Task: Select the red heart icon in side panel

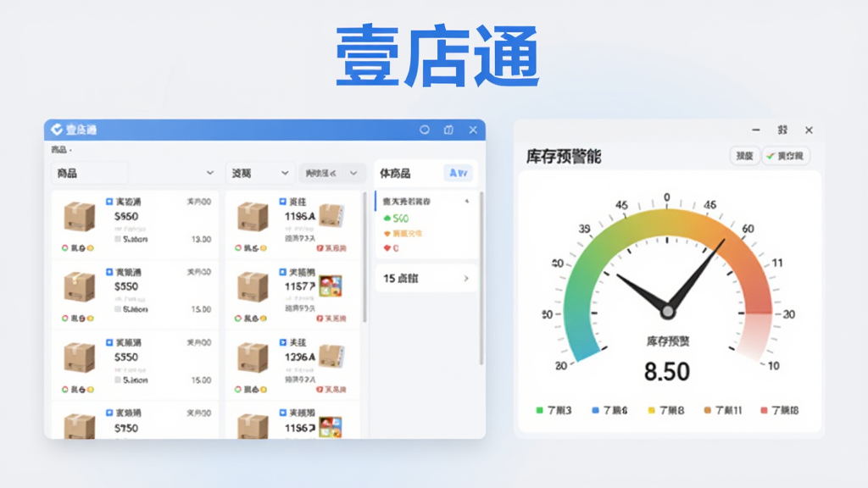Action: click(x=387, y=248)
